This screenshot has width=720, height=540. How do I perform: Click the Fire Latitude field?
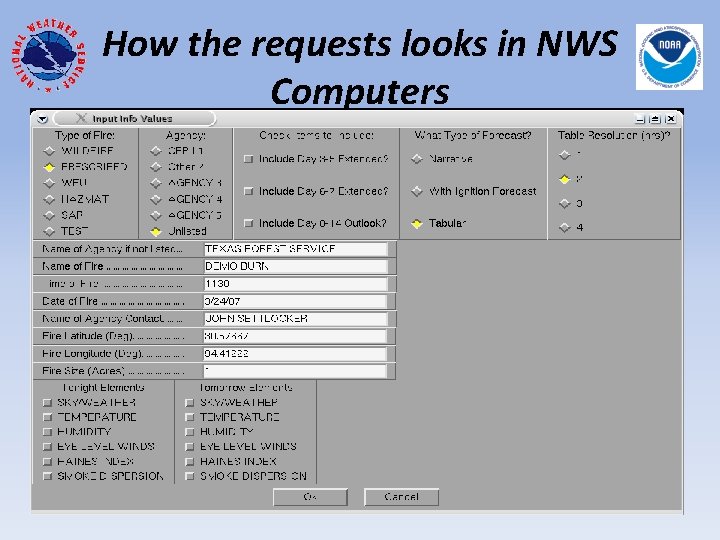pyautogui.click(x=295, y=336)
